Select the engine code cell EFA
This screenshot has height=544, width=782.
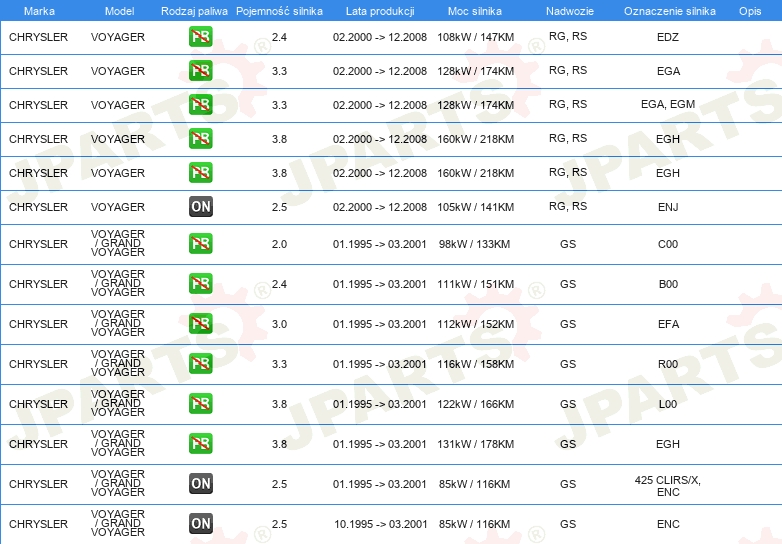pos(668,324)
